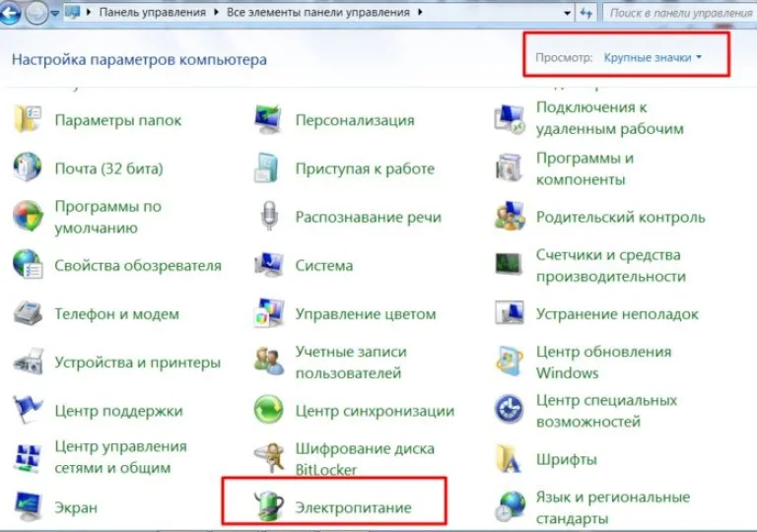Screen dimensions: 757x532
Task: Open the Родительский контроль link
Action: point(620,218)
